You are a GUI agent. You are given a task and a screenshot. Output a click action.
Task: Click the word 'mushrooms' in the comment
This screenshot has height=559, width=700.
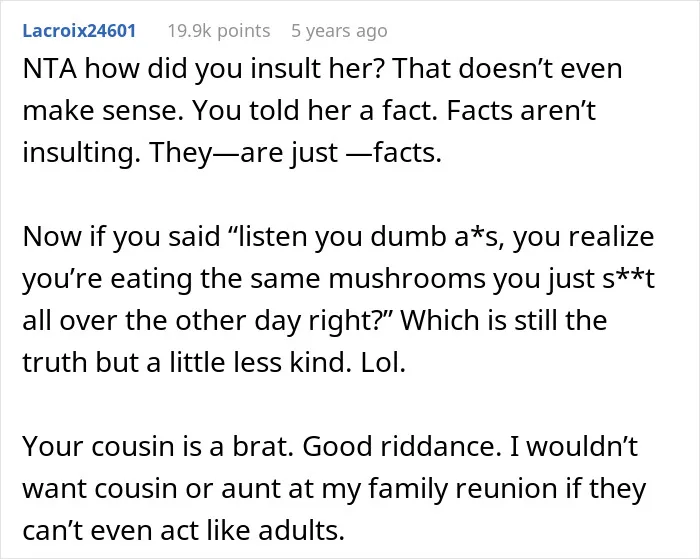click(407, 279)
